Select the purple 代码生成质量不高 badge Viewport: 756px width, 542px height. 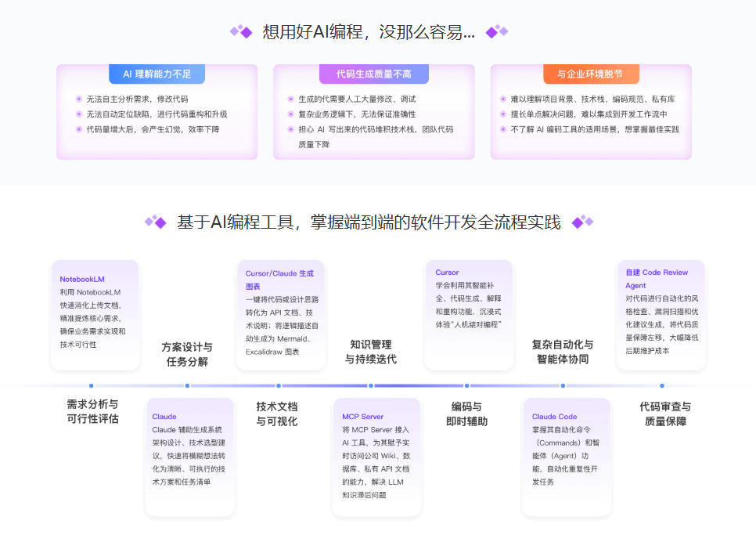coord(373,74)
